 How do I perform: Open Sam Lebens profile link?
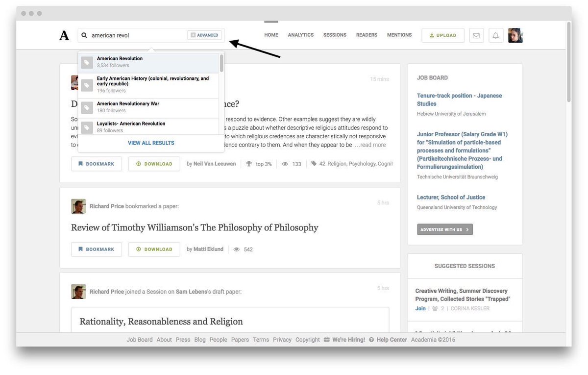click(193, 292)
